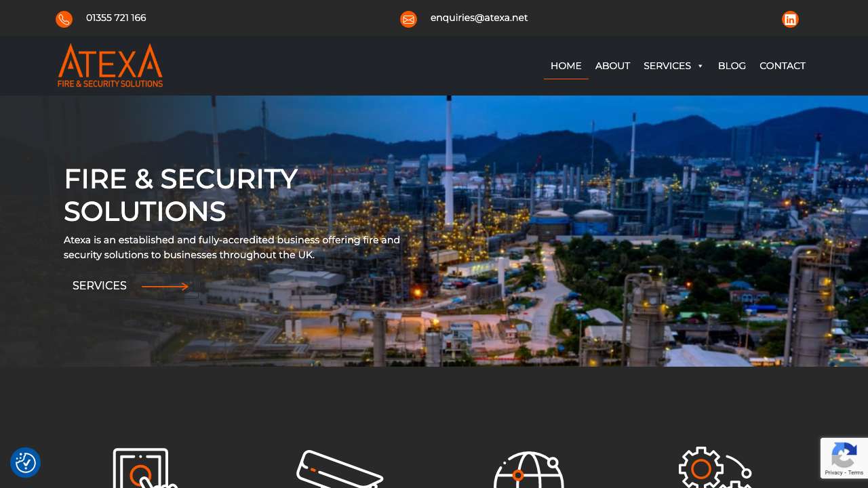Call the 01355 721 166 number link
This screenshot has width=868, height=488.
click(x=116, y=18)
